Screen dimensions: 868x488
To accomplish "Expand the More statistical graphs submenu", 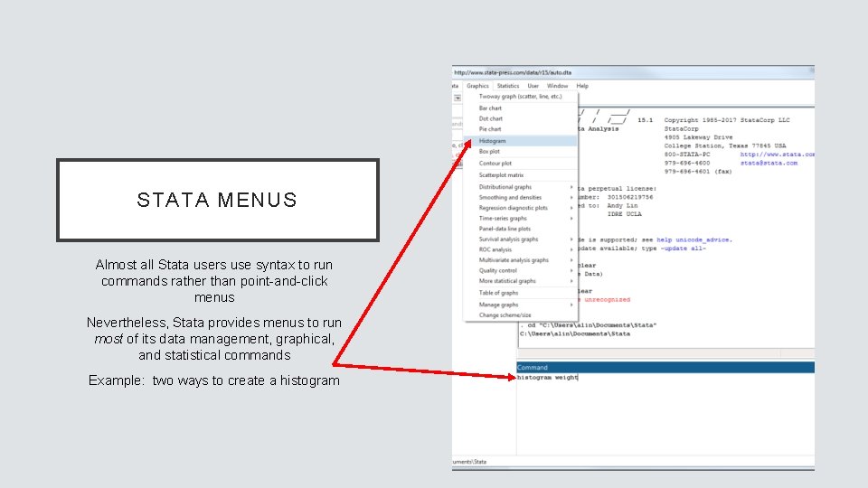I will pos(520,281).
